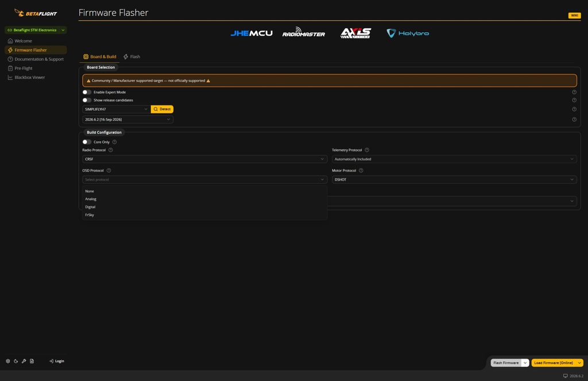Expand the Radio Protocol CRSF dropdown
Viewport: 588px width, 381px height.
click(205, 159)
